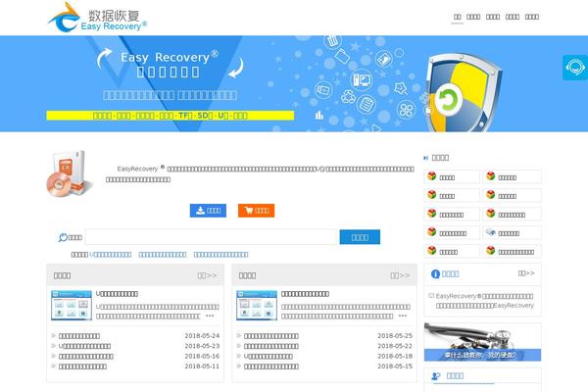Click the more >> link beside the info icon
The width and height of the screenshot is (588, 392).
click(526, 273)
